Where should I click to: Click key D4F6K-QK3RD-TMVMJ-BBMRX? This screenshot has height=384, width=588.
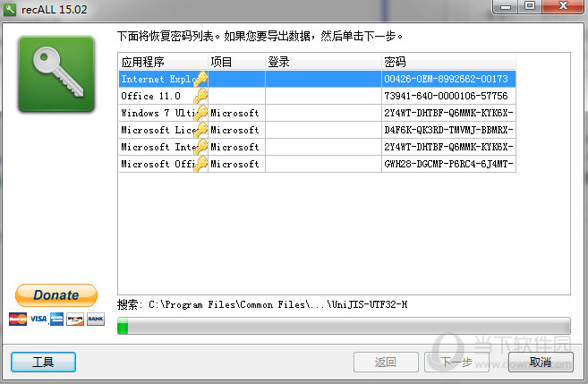(448, 130)
